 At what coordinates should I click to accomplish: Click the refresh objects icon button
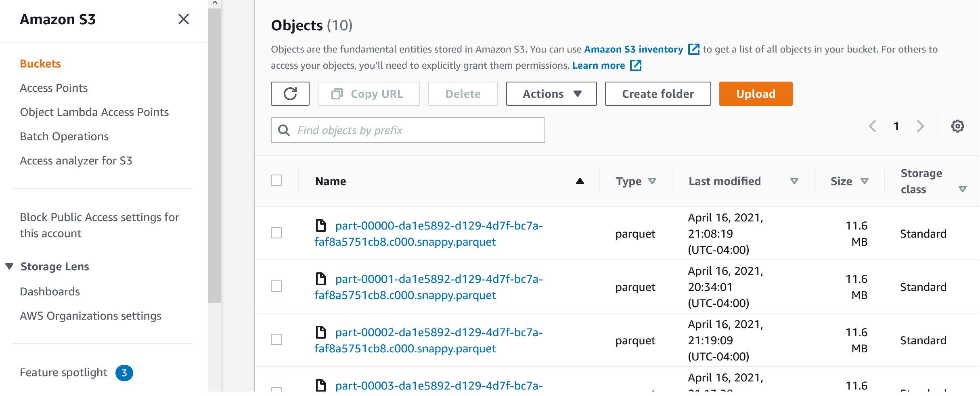[x=290, y=94]
